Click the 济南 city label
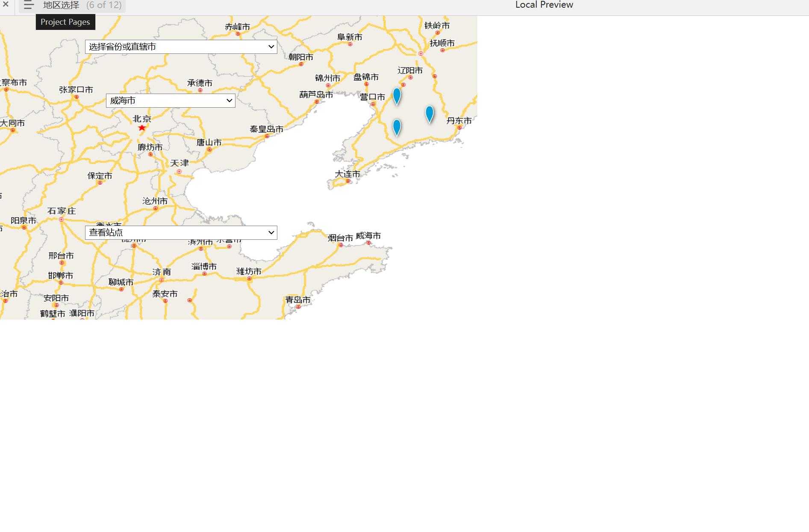 coord(162,272)
